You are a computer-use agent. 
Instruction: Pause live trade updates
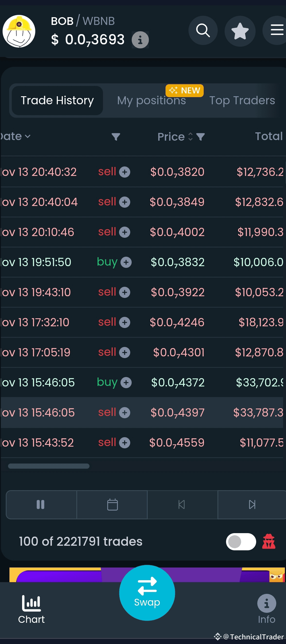[x=41, y=504]
